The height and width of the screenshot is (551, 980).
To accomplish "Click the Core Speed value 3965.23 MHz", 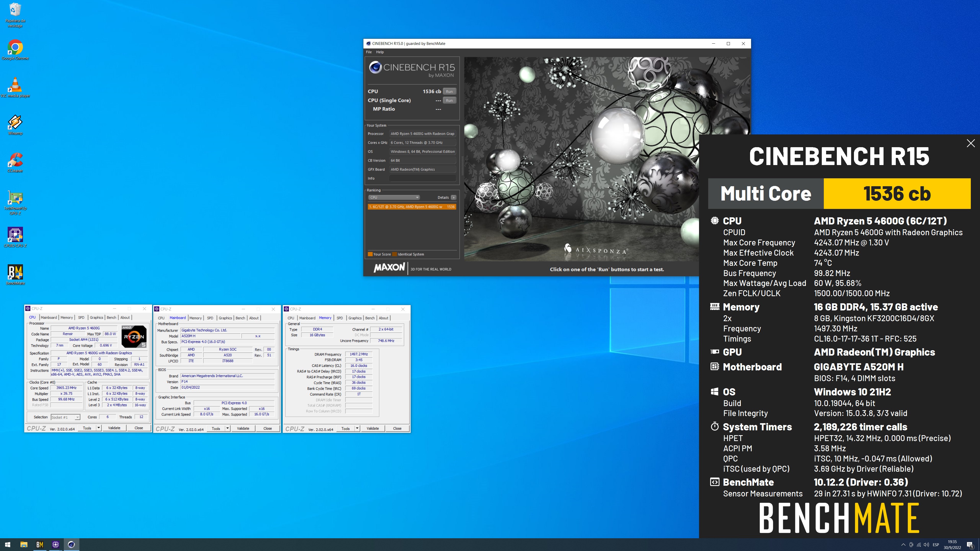I will tap(67, 388).
